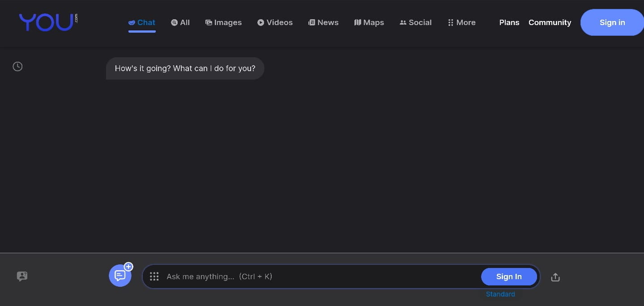Click the greeting message 'How's it going?'
This screenshot has width=644, height=306.
(185, 68)
